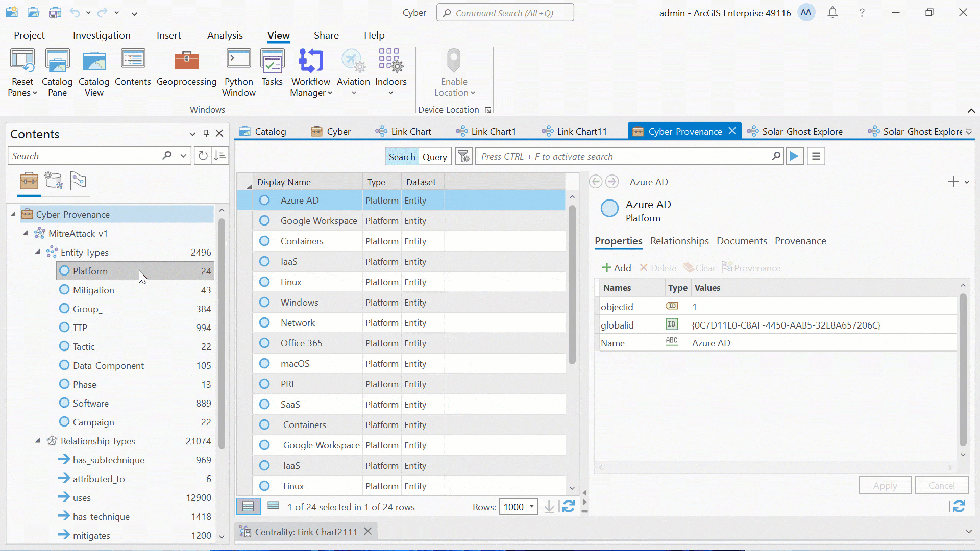Show selected records view button
Screen dimensions: 980x551
pyautogui.click(x=274, y=506)
